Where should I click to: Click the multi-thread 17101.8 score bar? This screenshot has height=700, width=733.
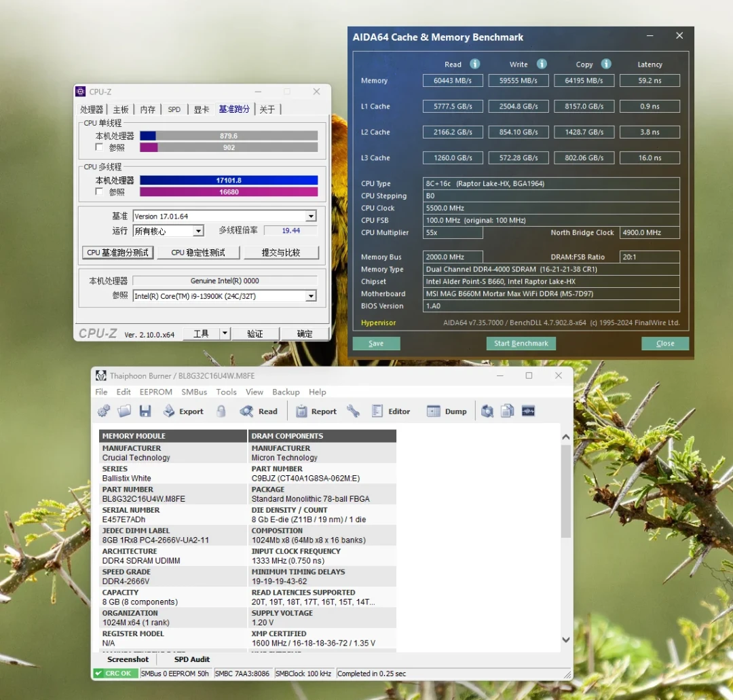(x=229, y=180)
